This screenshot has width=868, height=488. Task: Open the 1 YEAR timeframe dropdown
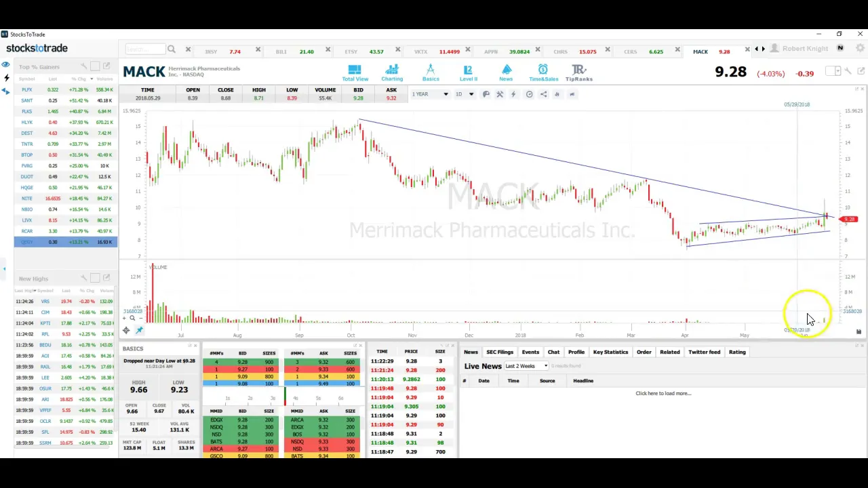click(430, 94)
